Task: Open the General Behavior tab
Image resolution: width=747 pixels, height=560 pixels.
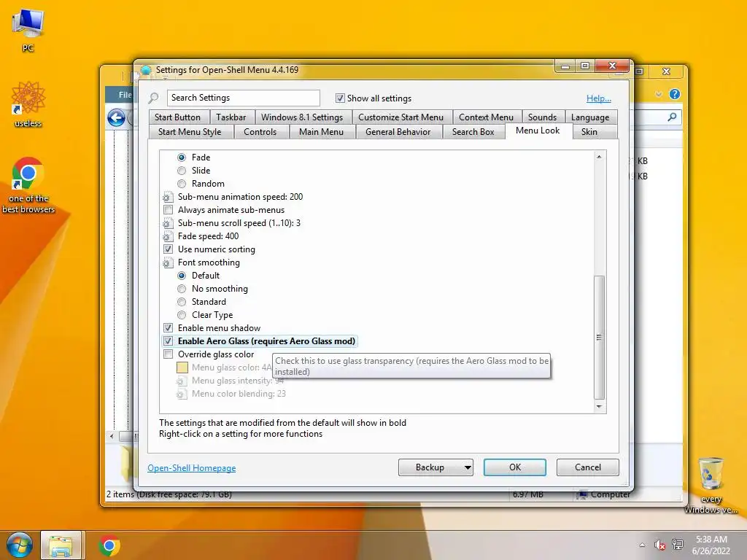Action: [398, 132]
